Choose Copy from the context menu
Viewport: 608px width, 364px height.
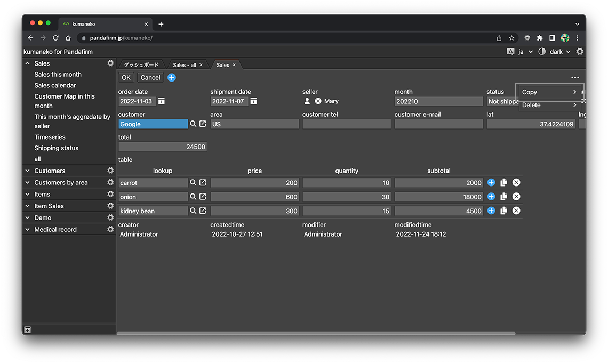(549, 92)
